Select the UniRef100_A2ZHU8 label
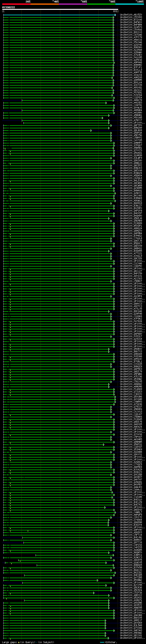This screenshot has height=644, width=146. (131, 50)
